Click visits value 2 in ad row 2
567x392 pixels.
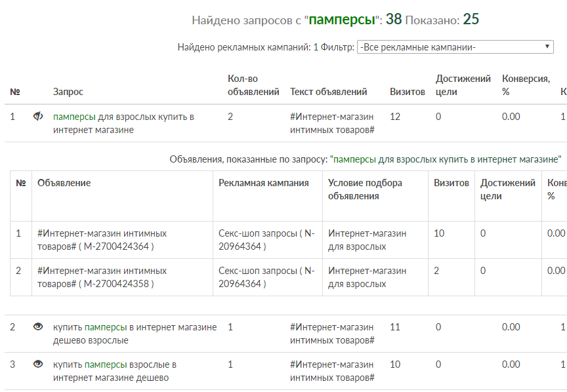(x=436, y=271)
